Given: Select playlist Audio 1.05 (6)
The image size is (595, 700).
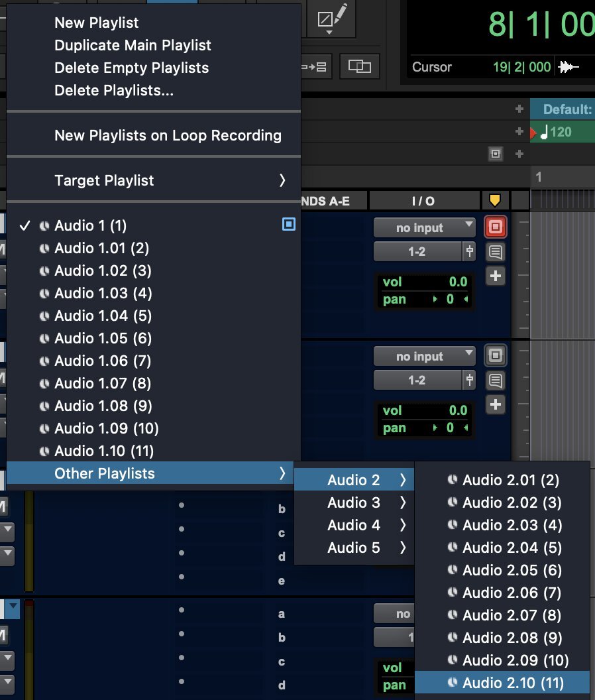Looking at the screenshot, I should point(154,338).
